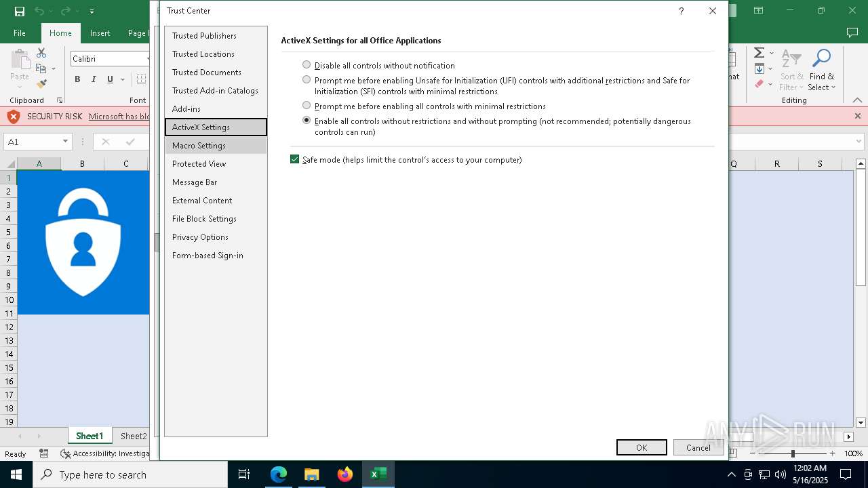The height and width of the screenshot is (488, 868).
Task: Switch to the Sheet2 worksheet tab
Action: click(x=133, y=436)
